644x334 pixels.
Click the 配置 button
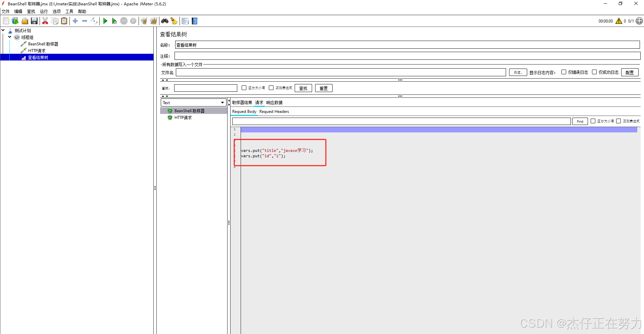pyautogui.click(x=630, y=72)
